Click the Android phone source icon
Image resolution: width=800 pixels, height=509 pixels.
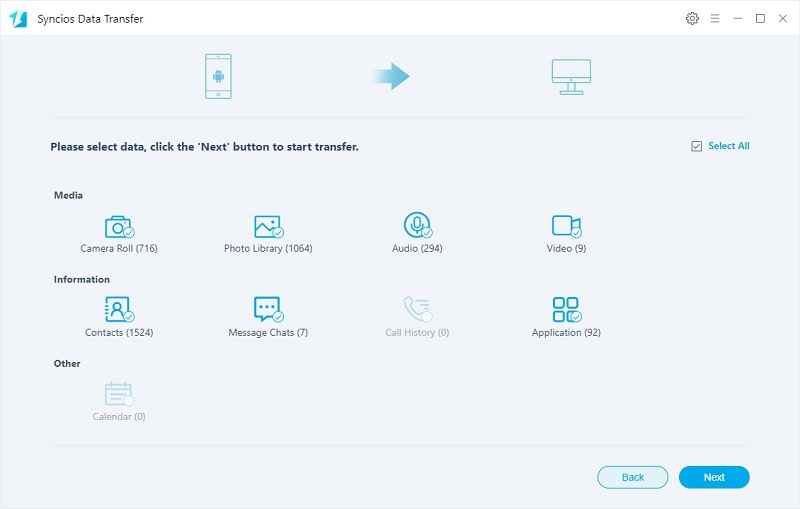(x=218, y=77)
